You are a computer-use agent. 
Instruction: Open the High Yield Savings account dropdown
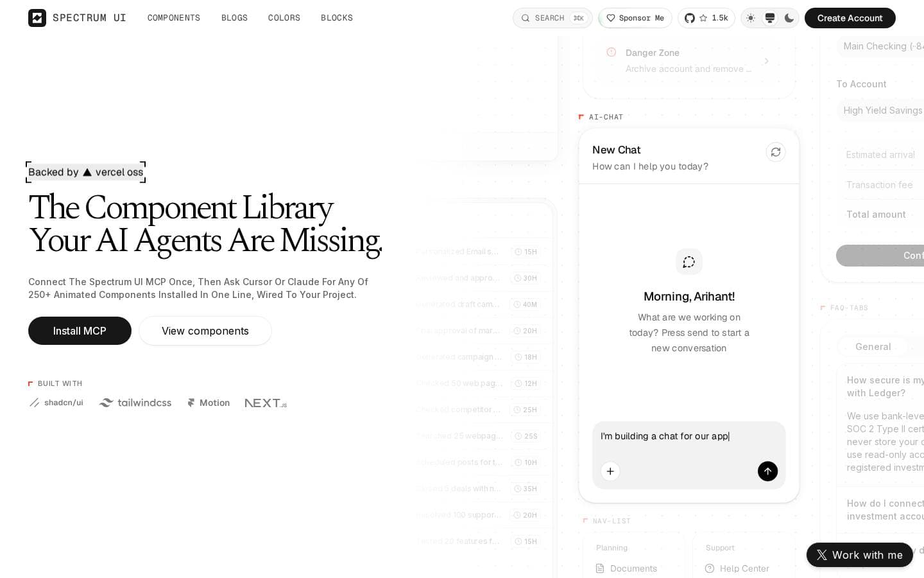pos(880,110)
